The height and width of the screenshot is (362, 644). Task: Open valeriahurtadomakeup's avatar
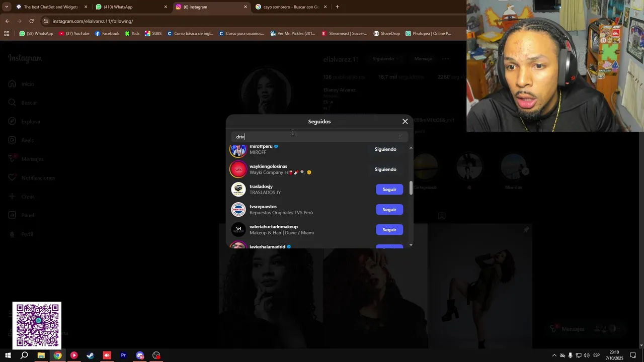(238, 230)
